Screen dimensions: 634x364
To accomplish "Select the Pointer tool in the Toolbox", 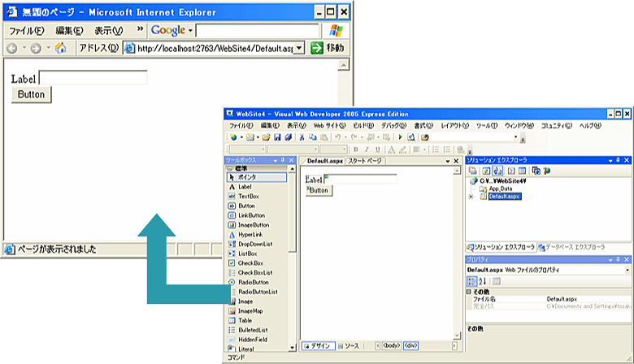I will (257, 177).
